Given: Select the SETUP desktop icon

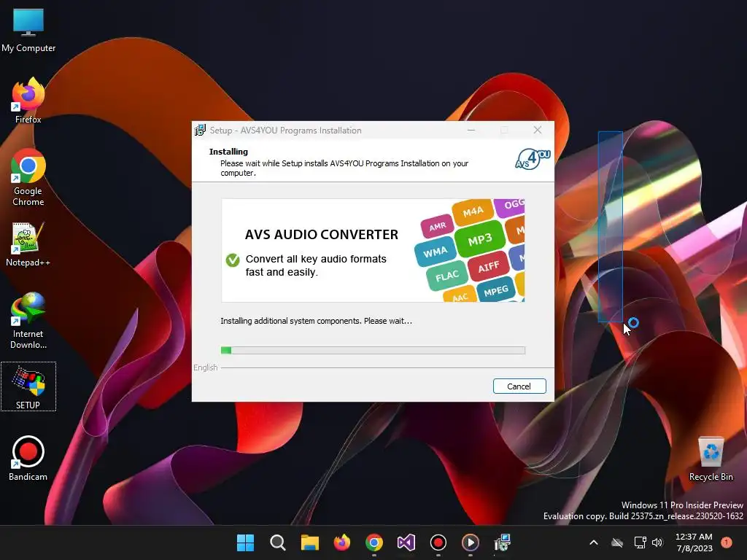Looking at the screenshot, I should click(x=28, y=386).
